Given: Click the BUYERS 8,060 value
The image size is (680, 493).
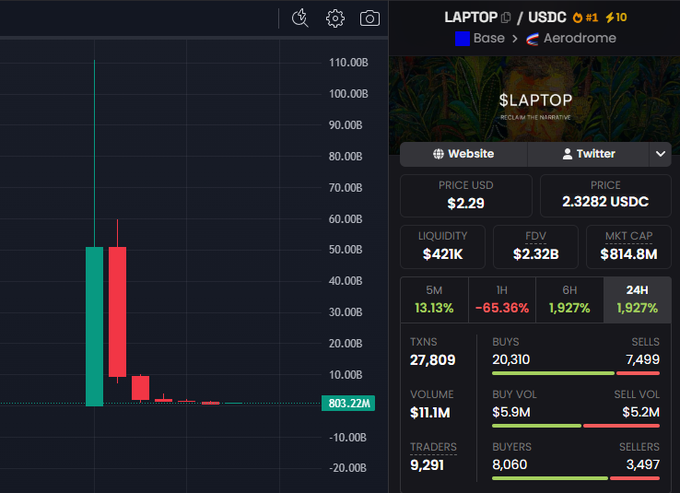Looking at the screenshot, I should click(x=510, y=464).
